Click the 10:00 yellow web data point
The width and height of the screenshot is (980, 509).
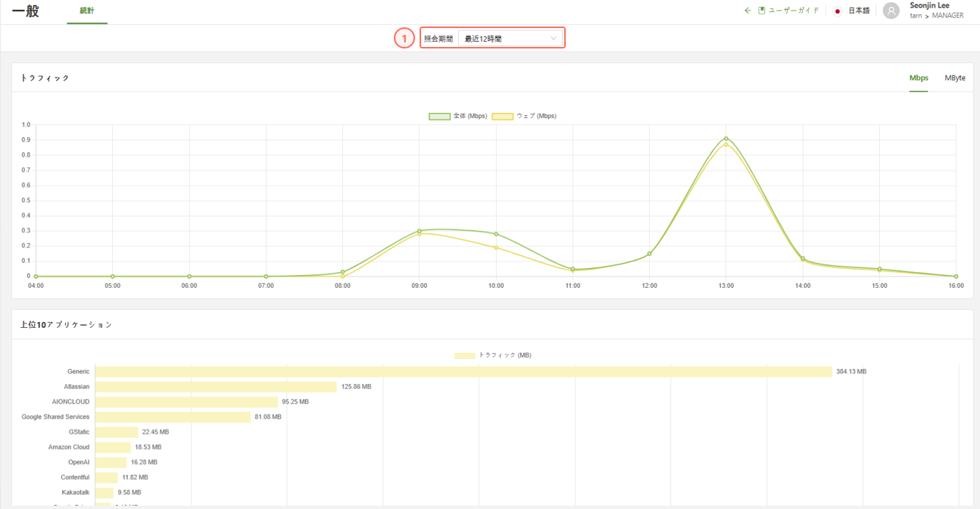coord(496,248)
